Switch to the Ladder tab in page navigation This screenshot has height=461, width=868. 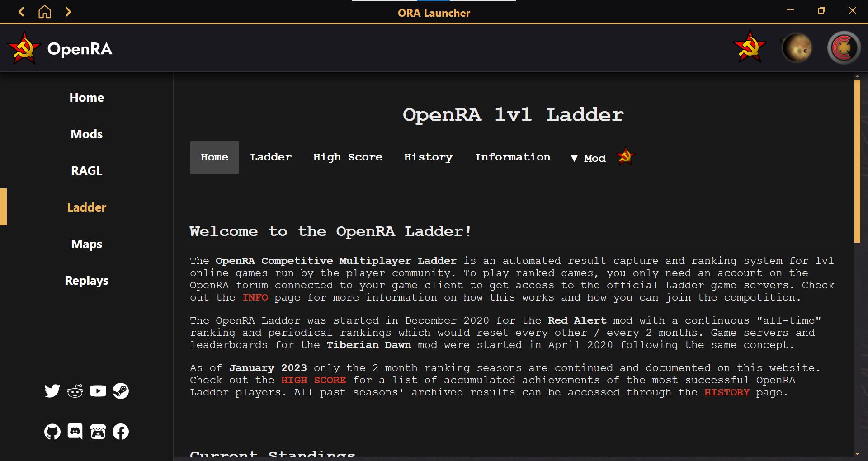pos(271,157)
